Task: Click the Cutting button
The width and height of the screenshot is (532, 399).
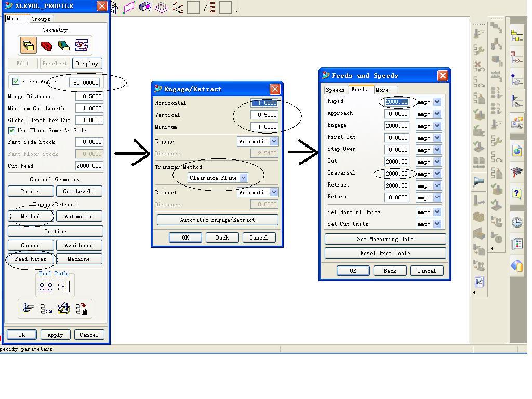Action: pos(55,231)
